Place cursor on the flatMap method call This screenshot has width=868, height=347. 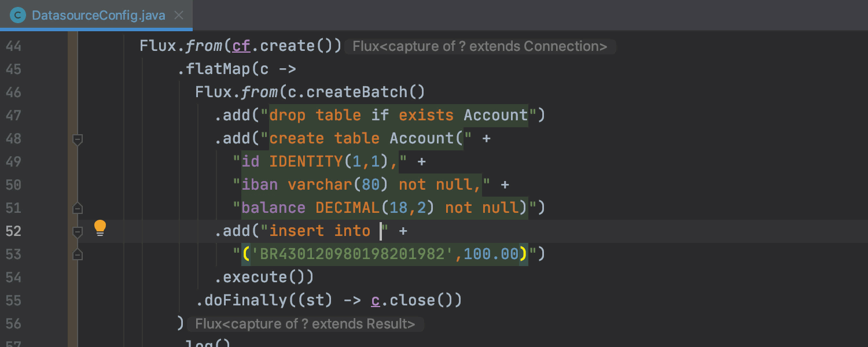(218, 69)
